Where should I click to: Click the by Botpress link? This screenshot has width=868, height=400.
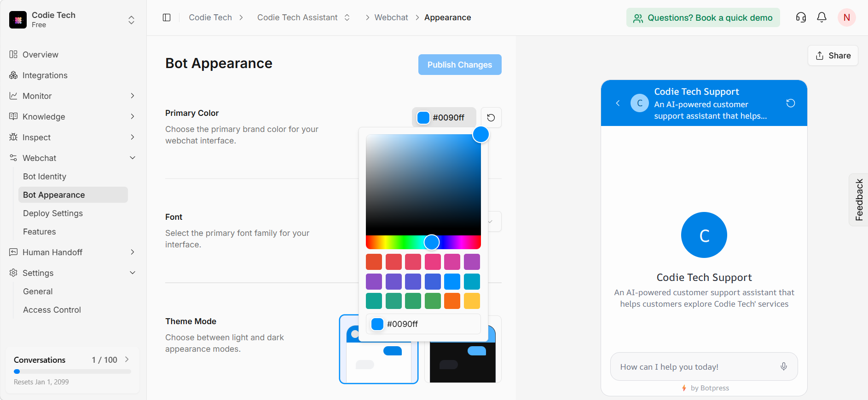(x=705, y=388)
